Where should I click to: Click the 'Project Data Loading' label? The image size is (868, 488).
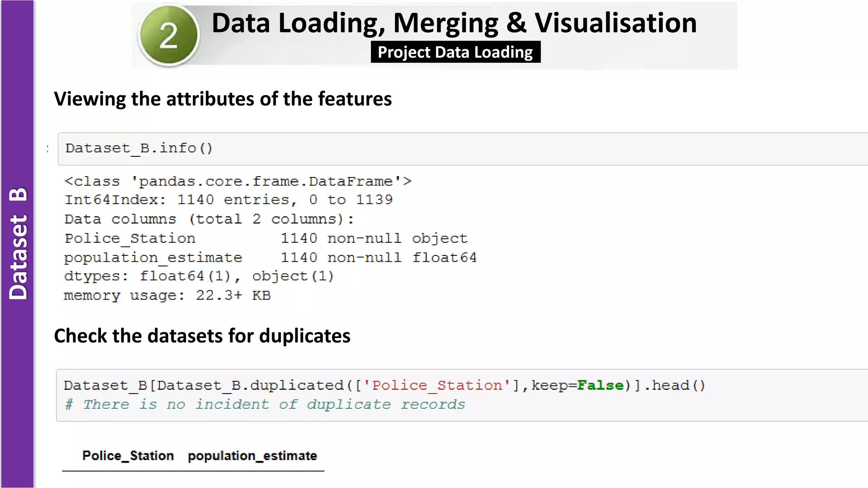[x=455, y=52]
